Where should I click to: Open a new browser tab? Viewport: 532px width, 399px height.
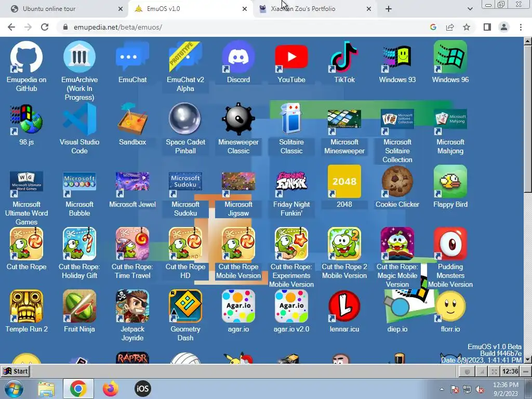click(x=389, y=9)
